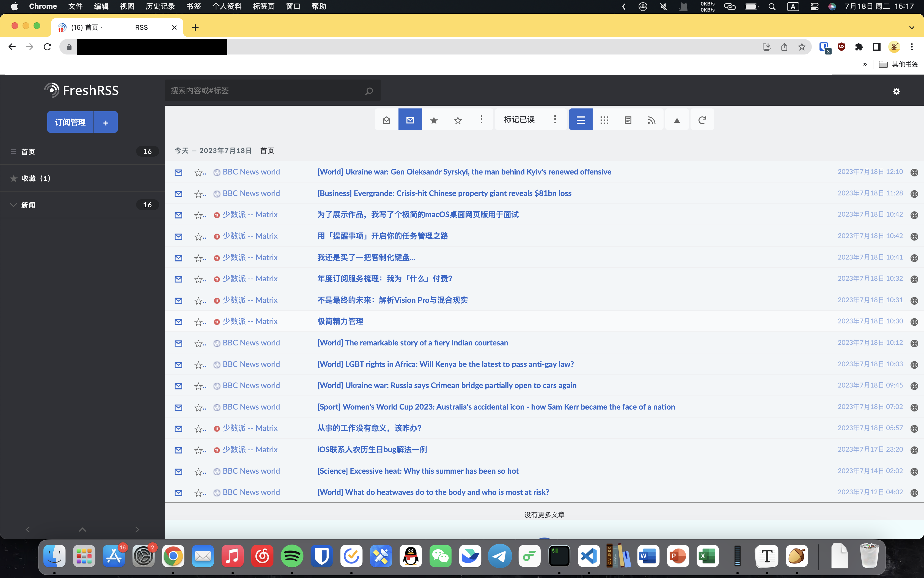924x578 pixels.
Task: Open globe link for Excessive heat article
Action: click(x=914, y=472)
